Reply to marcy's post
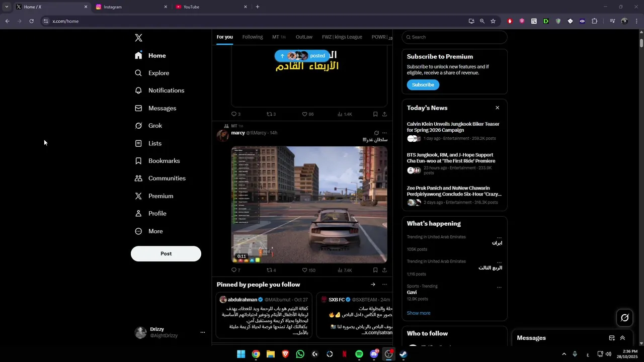This screenshot has height=362, width=644. pos(235,270)
